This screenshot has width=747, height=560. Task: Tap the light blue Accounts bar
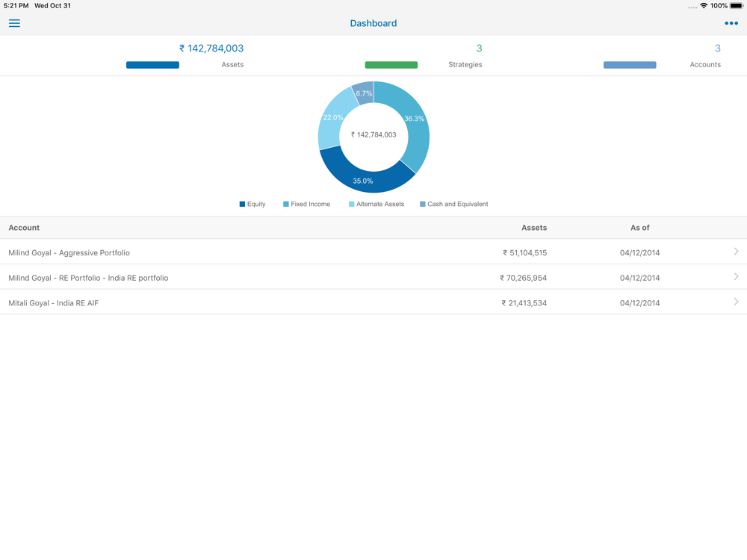coord(630,65)
